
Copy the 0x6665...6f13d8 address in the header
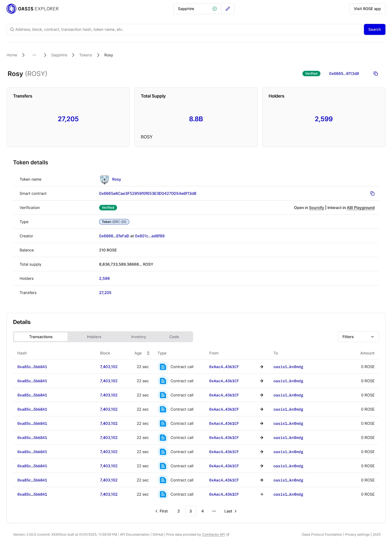point(376,74)
